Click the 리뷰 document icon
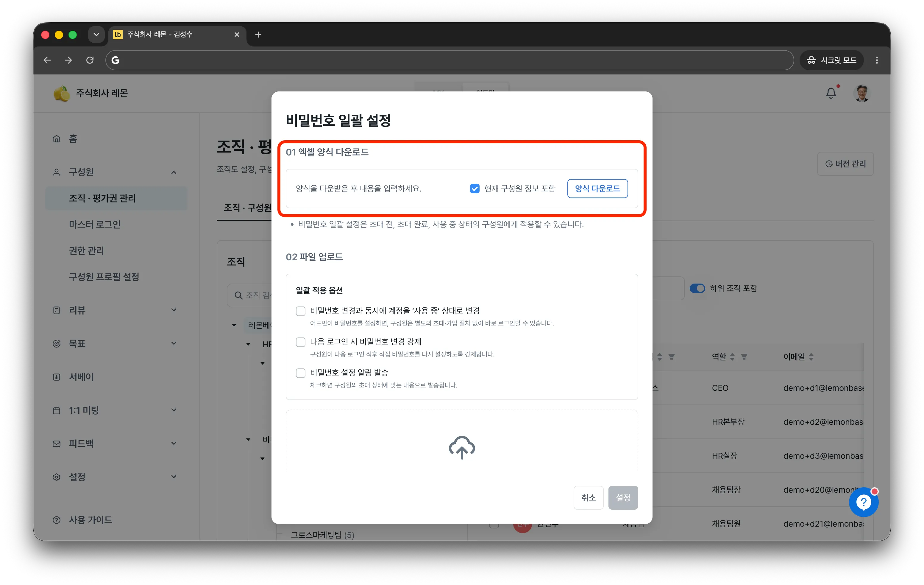The height and width of the screenshot is (585, 924). 56,310
